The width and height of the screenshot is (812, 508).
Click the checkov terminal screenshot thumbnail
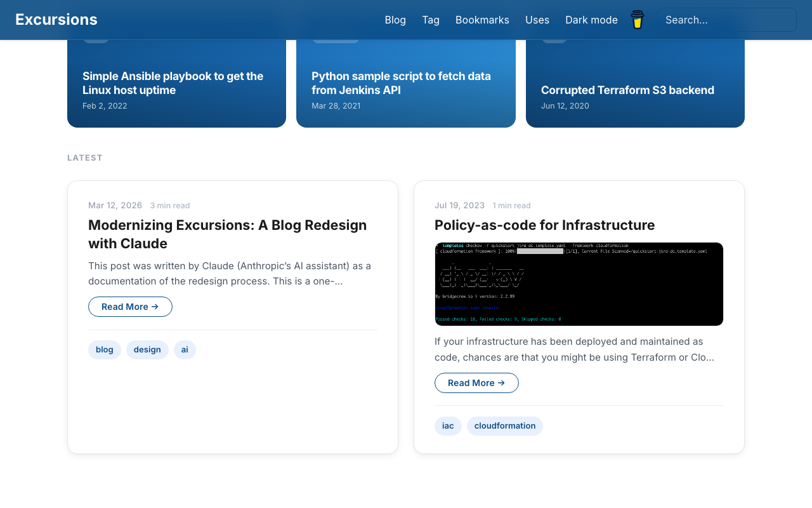tap(579, 284)
